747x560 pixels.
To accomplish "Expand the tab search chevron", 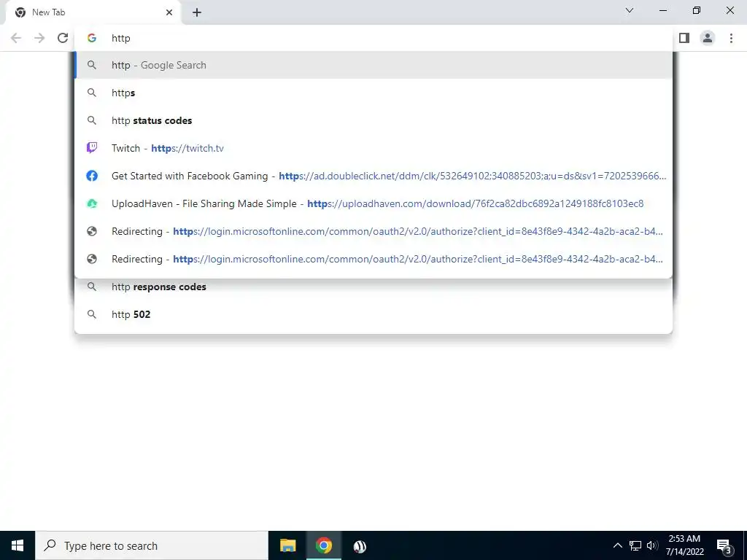I will tap(630, 10).
